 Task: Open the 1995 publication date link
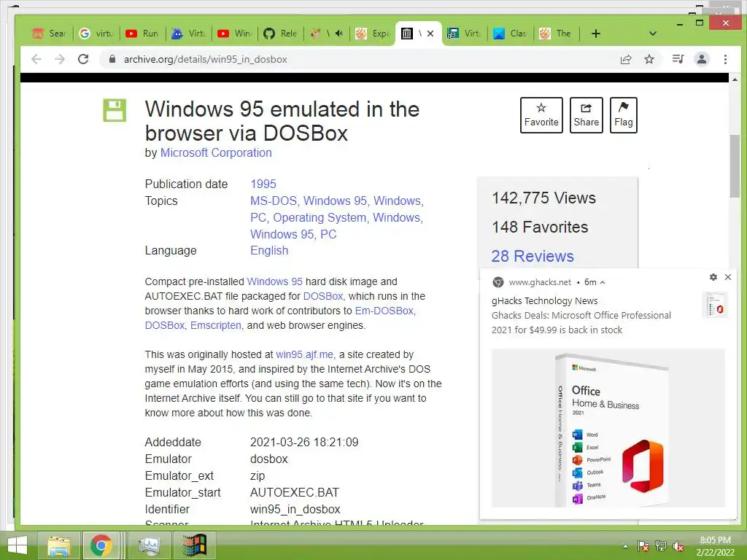pyautogui.click(x=263, y=184)
